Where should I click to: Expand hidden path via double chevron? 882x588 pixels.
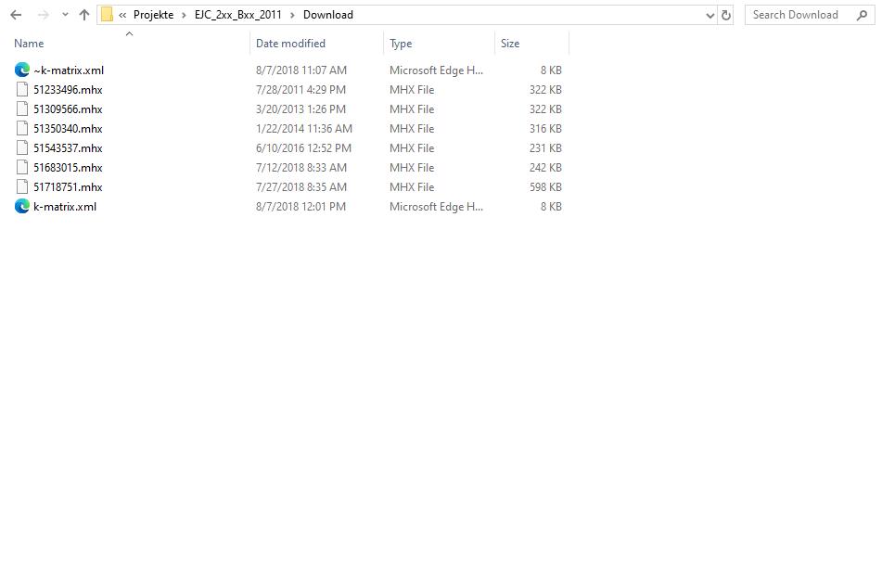tap(122, 15)
